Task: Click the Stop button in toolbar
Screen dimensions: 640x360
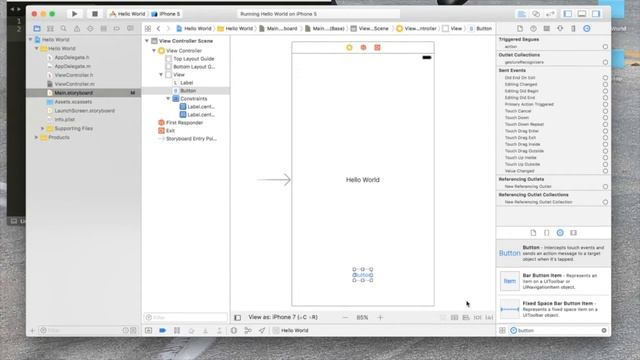Action: tap(95, 14)
